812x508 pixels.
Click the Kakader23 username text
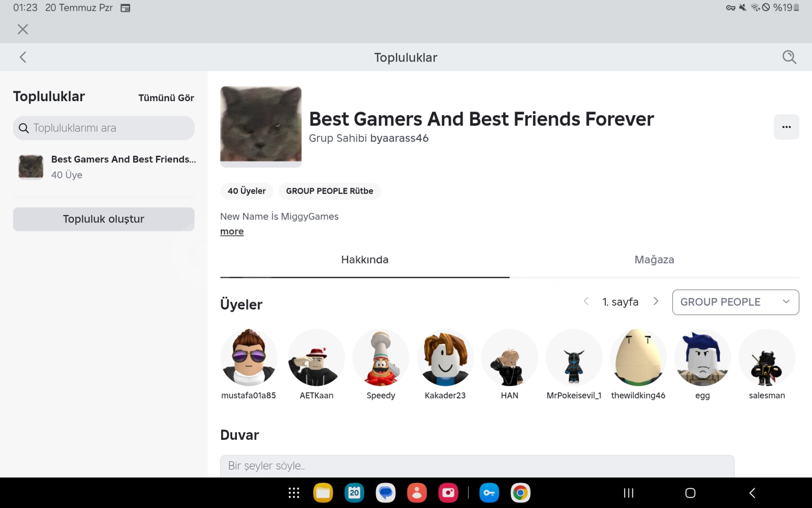pyautogui.click(x=445, y=396)
